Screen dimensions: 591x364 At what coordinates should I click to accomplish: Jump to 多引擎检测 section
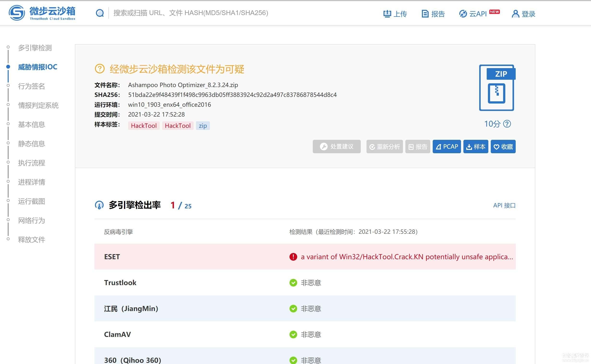coord(35,48)
